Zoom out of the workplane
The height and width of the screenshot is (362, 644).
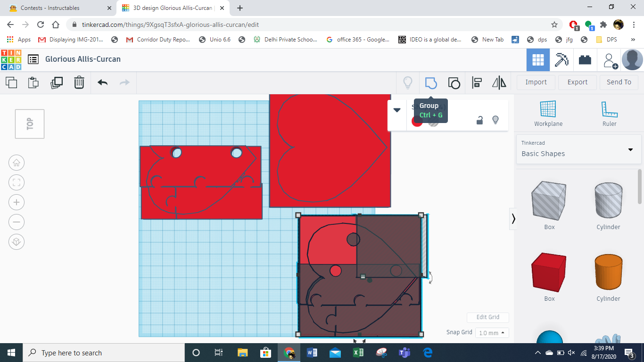pyautogui.click(x=17, y=222)
